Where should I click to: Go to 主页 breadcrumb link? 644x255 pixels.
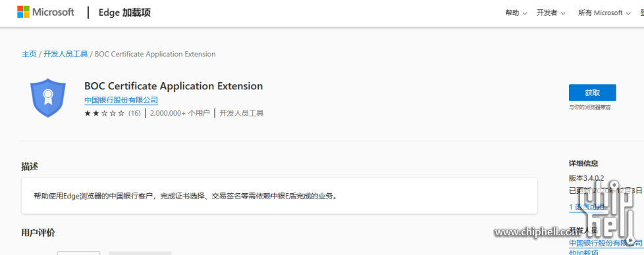coord(29,54)
